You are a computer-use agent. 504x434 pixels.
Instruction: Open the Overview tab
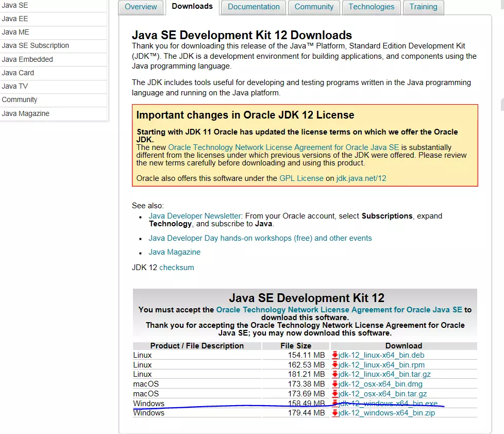click(141, 7)
